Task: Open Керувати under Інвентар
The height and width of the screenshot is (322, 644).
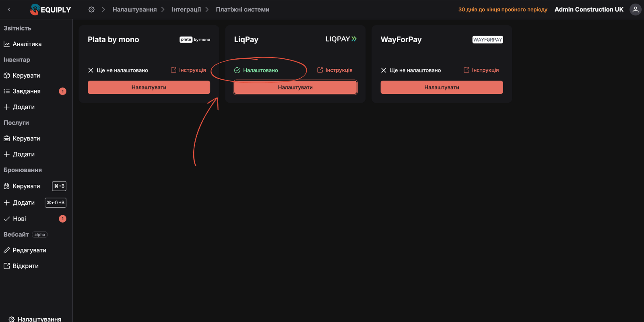Action: click(x=26, y=75)
